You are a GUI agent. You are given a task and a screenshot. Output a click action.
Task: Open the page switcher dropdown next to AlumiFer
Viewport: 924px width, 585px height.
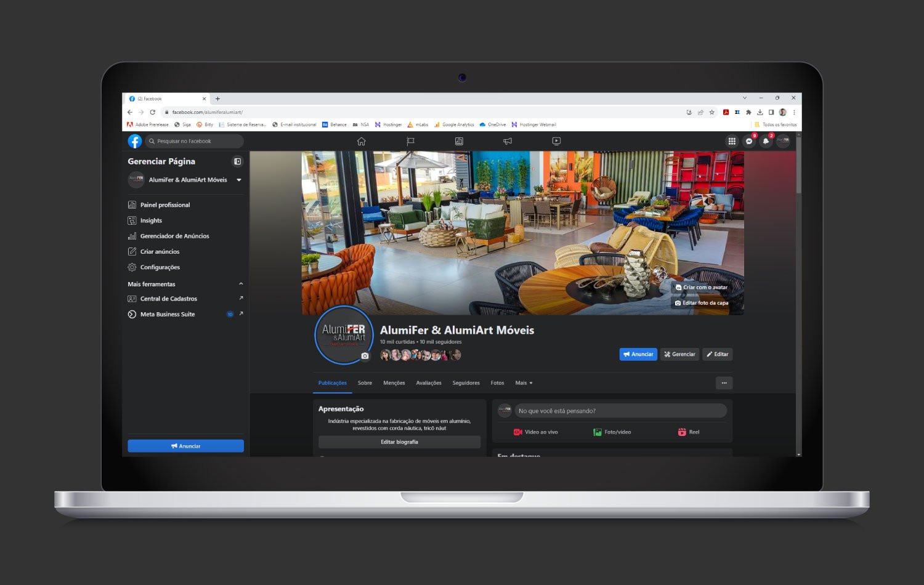239,180
